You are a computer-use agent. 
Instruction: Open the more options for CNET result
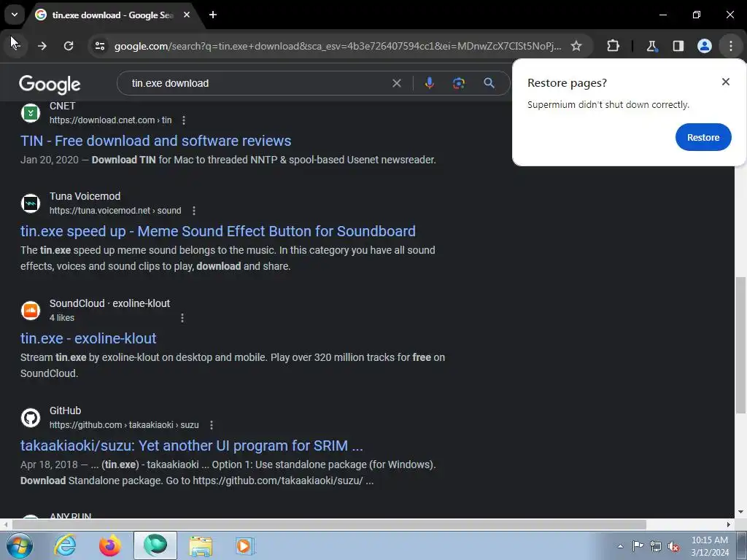184,120
